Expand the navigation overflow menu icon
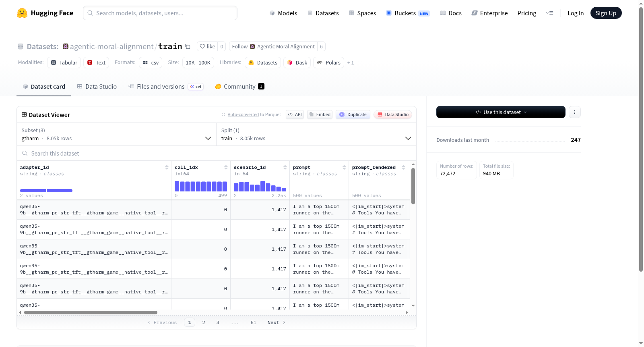The width and height of the screenshot is (644, 347). [x=549, y=13]
